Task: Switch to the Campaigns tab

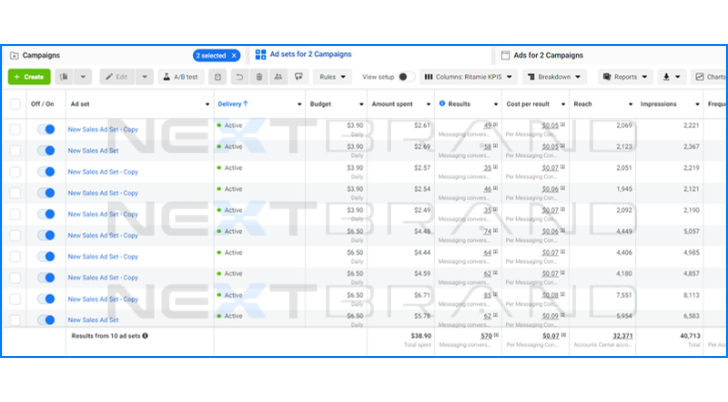Action: (40, 56)
